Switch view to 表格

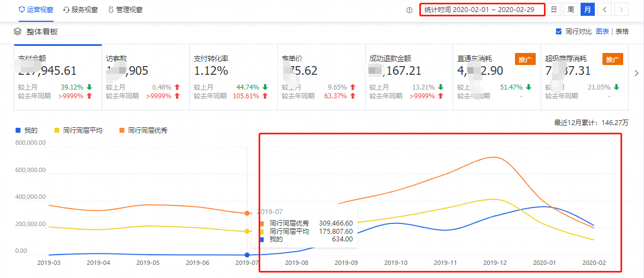[622, 32]
